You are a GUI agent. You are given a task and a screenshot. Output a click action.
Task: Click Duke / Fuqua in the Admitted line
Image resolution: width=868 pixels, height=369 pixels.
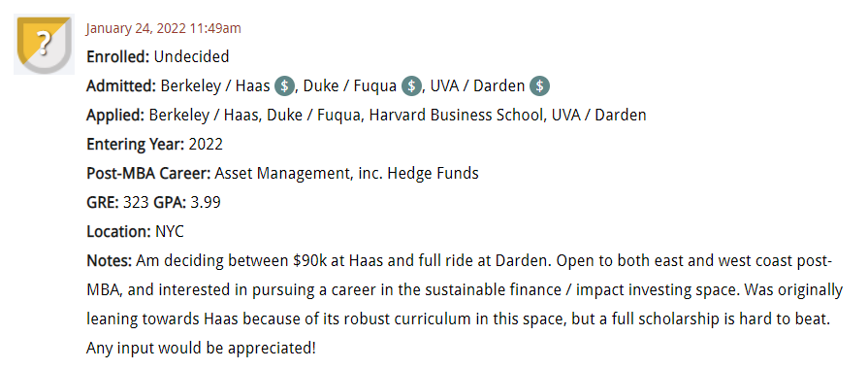click(350, 86)
